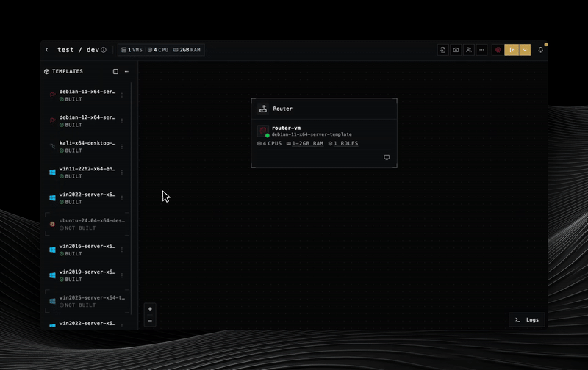Screen dimensions: 588x370
Task: Open the console monitor icon on router-vm
Action: (387, 157)
